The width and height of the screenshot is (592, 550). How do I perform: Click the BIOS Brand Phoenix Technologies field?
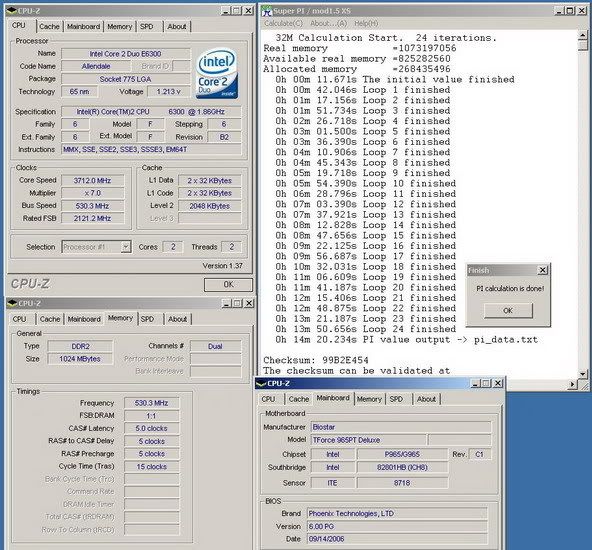click(397, 513)
